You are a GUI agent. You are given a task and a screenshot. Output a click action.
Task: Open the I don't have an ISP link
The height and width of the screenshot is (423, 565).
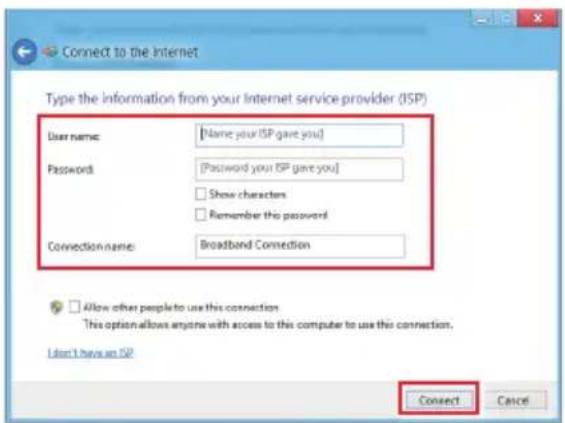pos(90,353)
